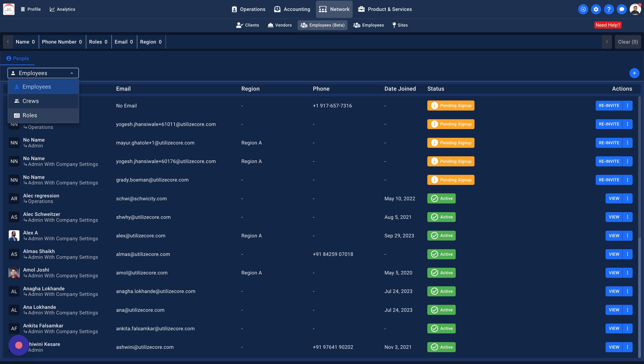Screen dimensions: 644x364
Task: Switch to the Vendors tab
Action: (x=280, y=25)
